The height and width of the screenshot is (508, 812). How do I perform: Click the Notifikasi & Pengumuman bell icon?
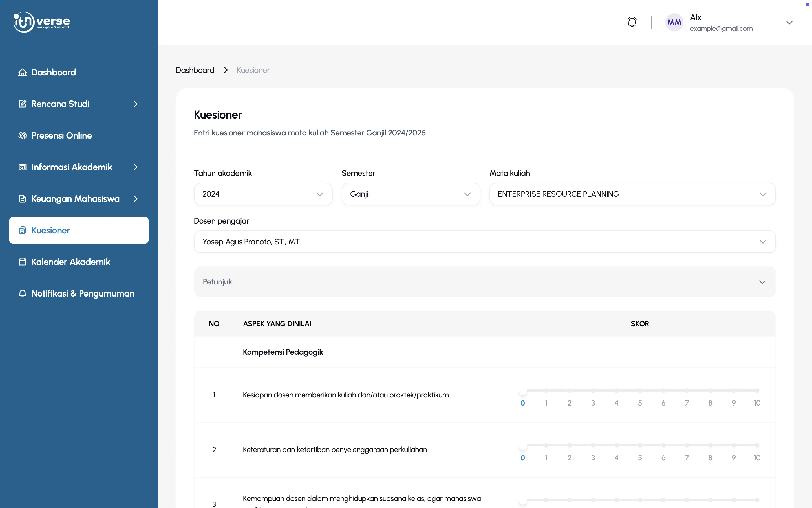pos(23,293)
